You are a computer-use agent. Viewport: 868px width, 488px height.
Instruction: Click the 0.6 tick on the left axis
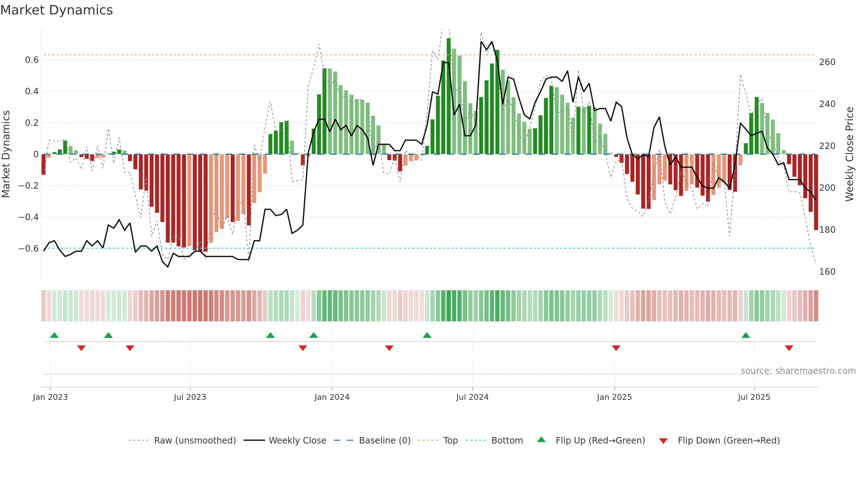32,60
